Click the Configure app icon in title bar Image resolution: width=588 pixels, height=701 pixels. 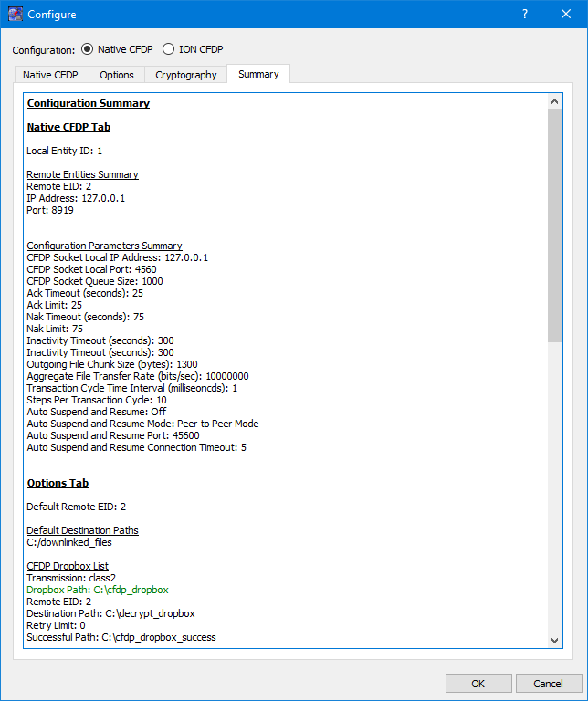click(x=15, y=15)
